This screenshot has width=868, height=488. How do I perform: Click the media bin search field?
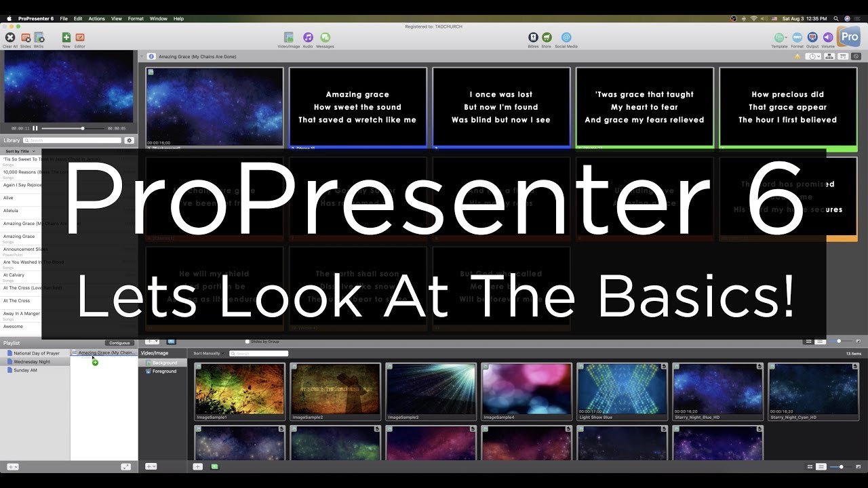pyautogui.click(x=259, y=353)
